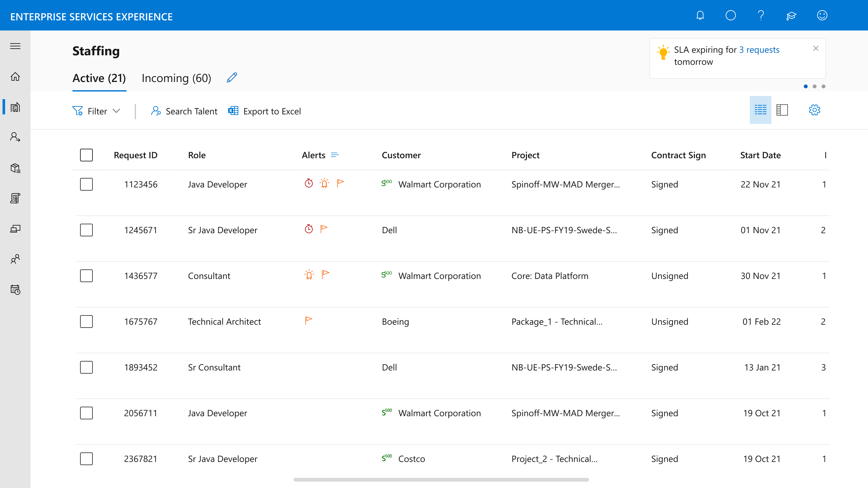Click the alarm light icon for request 1123456
The image size is (868, 488).
(324, 183)
